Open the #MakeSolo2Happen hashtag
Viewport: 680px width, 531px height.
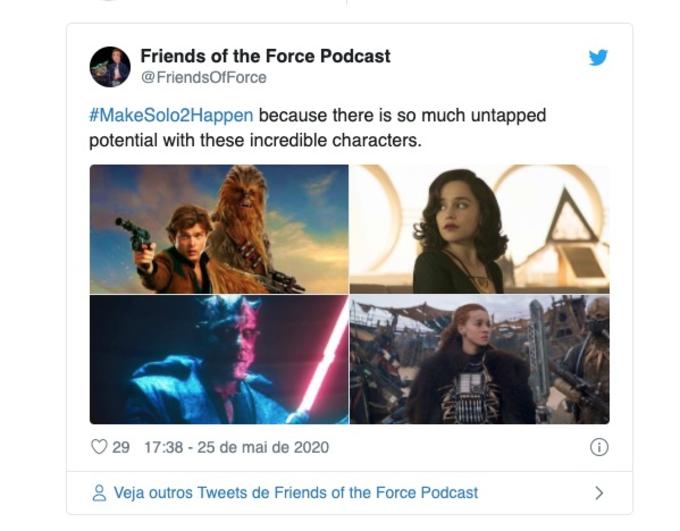pos(171,115)
